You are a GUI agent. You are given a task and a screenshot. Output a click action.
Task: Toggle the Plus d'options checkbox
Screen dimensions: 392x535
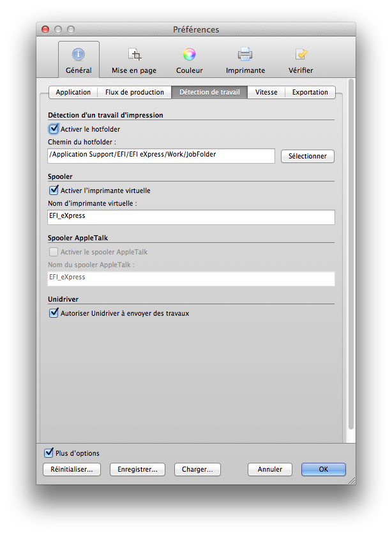49,453
